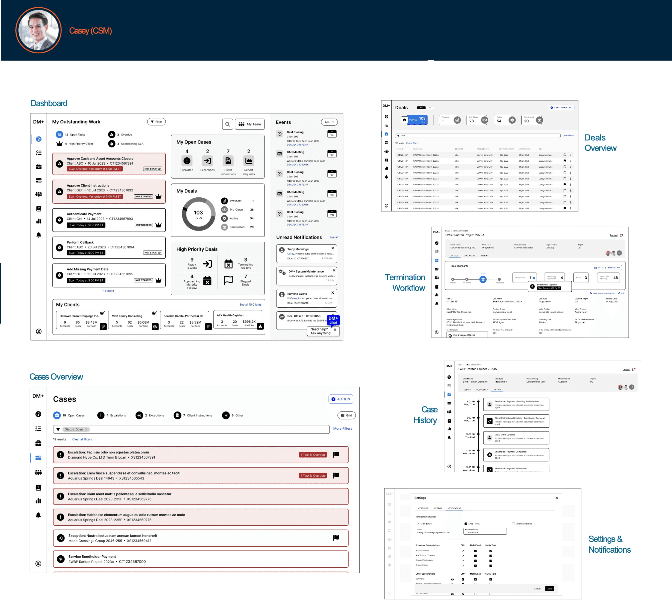Open user profile icon in Dashboard sidebar

pos(39,331)
